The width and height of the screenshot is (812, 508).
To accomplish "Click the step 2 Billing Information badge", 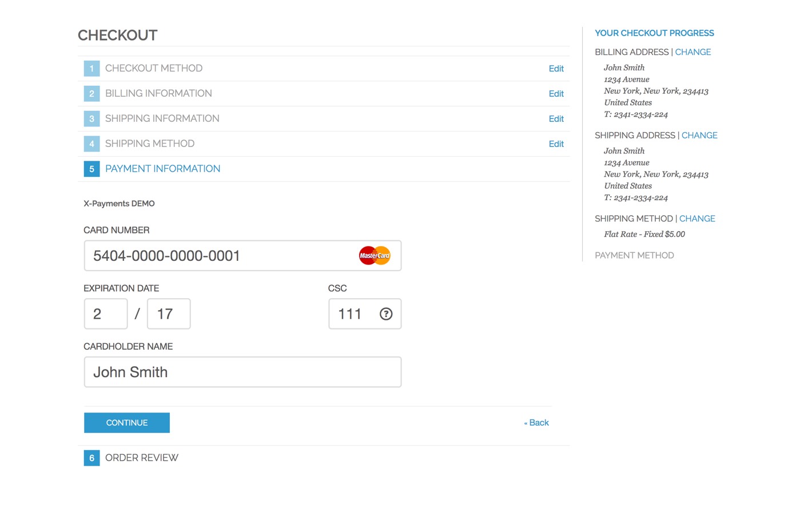I will pos(91,93).
